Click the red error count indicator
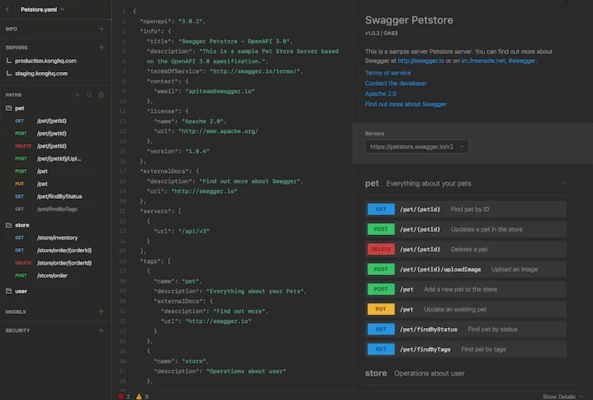 pyautogui.click(x=124, y=396)
